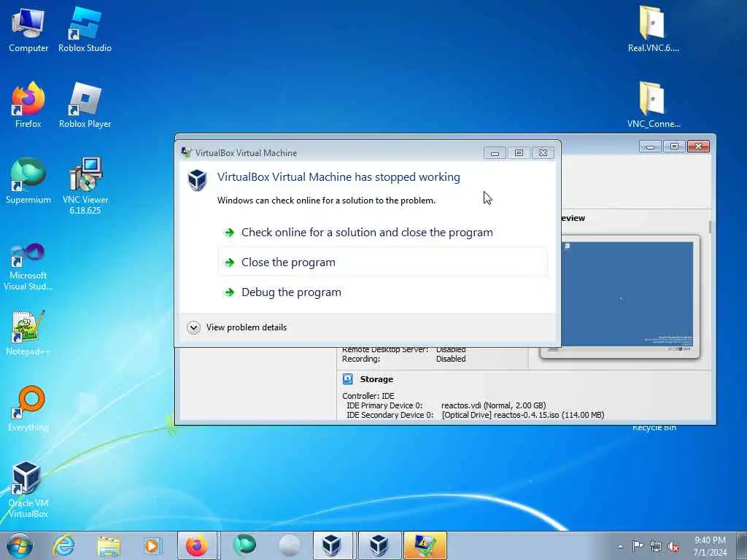
Task: Open the clock showing 9:40 PM
Action: 710,546
